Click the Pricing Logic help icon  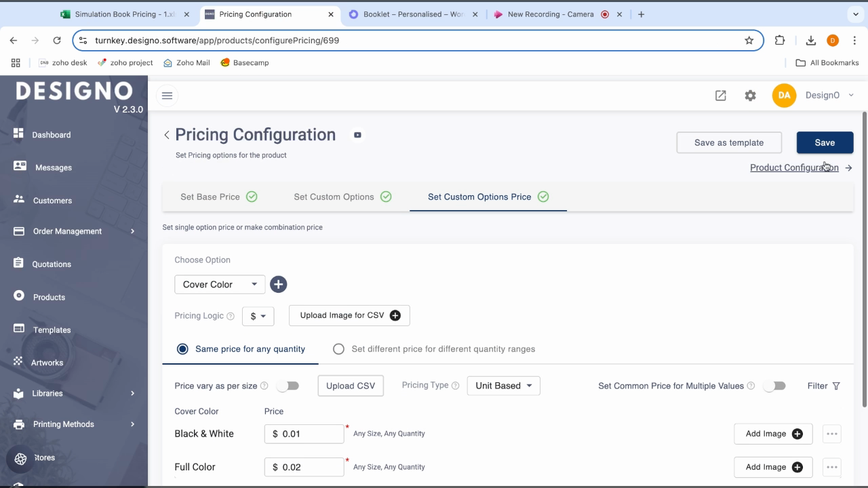point(231,316)
